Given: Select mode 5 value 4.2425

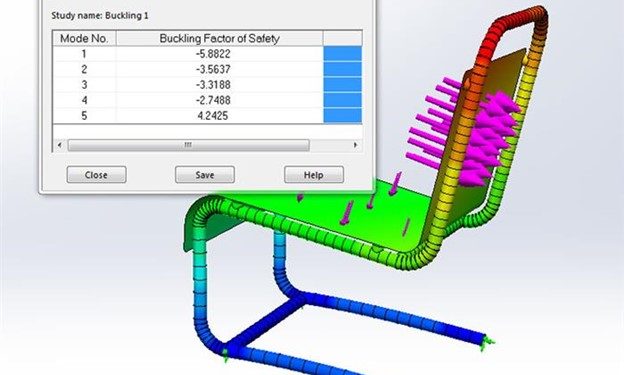Looking at the screenshot, I should pos(213,116).
